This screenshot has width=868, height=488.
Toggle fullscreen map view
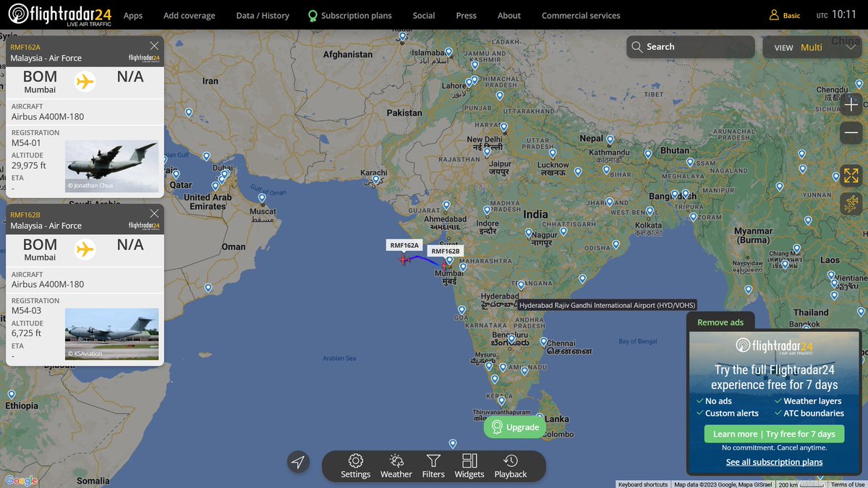(x=851, y=175)
